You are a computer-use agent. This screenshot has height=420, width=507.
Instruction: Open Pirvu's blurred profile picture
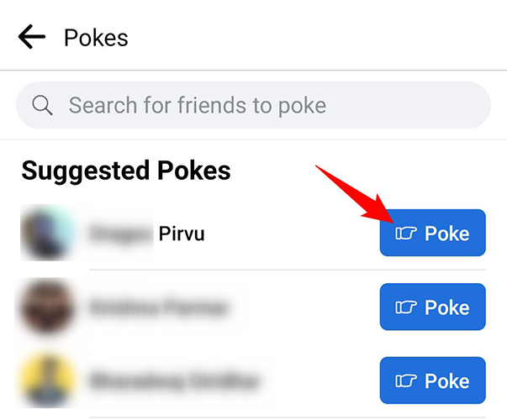(48, 234)
